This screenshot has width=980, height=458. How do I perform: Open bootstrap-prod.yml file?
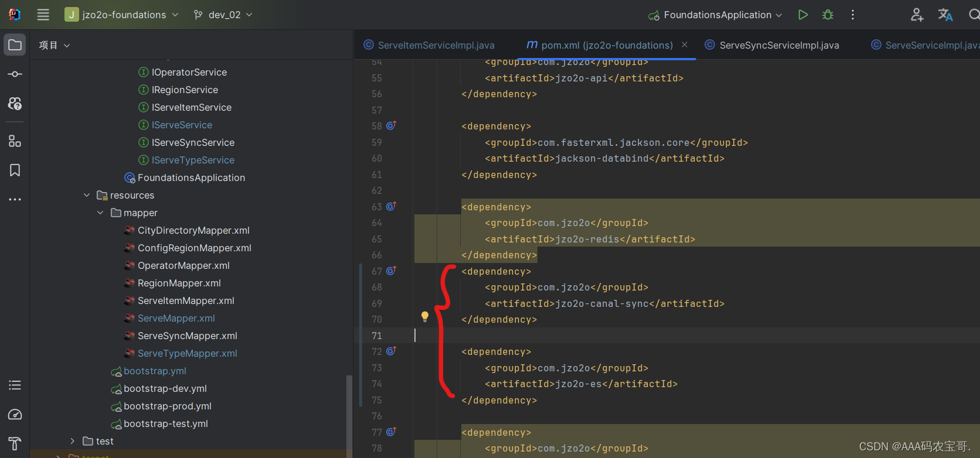167,406
